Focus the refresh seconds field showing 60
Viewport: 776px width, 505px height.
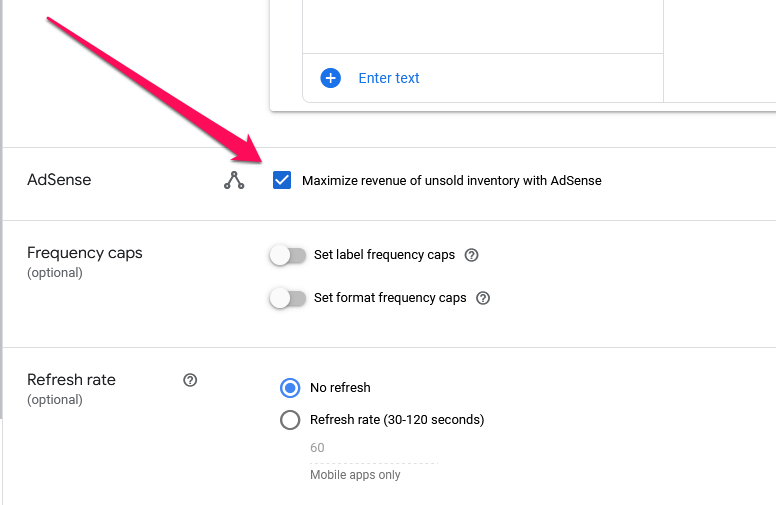pos(374,448)
